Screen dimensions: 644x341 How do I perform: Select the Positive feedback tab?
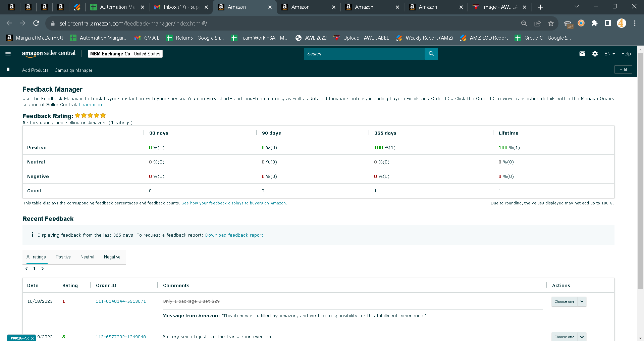[63, 257]
